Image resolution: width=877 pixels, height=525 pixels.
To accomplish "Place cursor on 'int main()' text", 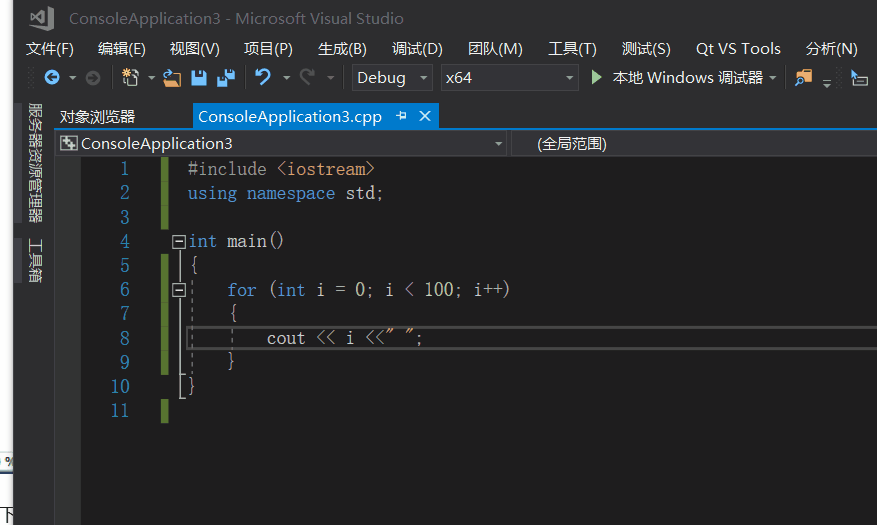I will point(236,242).
